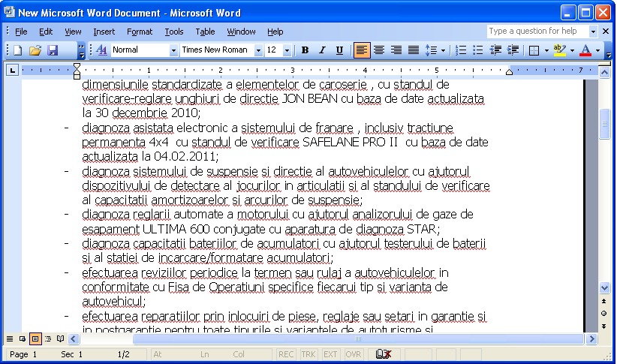
Task: Click the spelling check status icon
Action: (x=383, y=353)
